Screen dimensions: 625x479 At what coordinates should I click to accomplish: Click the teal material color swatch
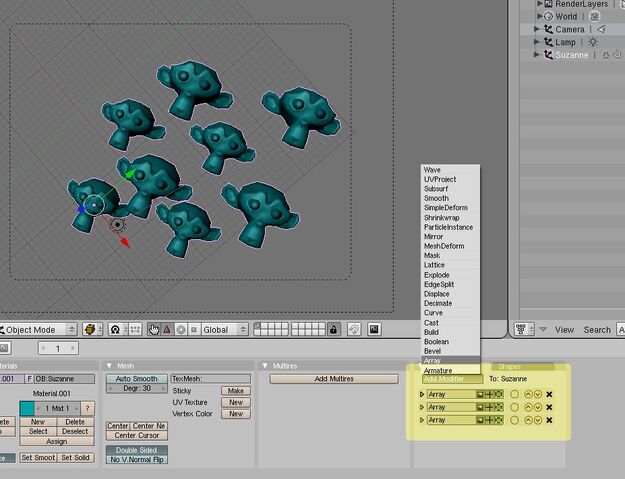click(27, 408)
